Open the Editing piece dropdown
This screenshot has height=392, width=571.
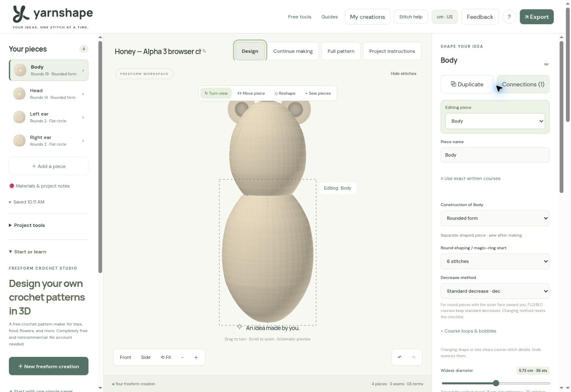point(495,121)
